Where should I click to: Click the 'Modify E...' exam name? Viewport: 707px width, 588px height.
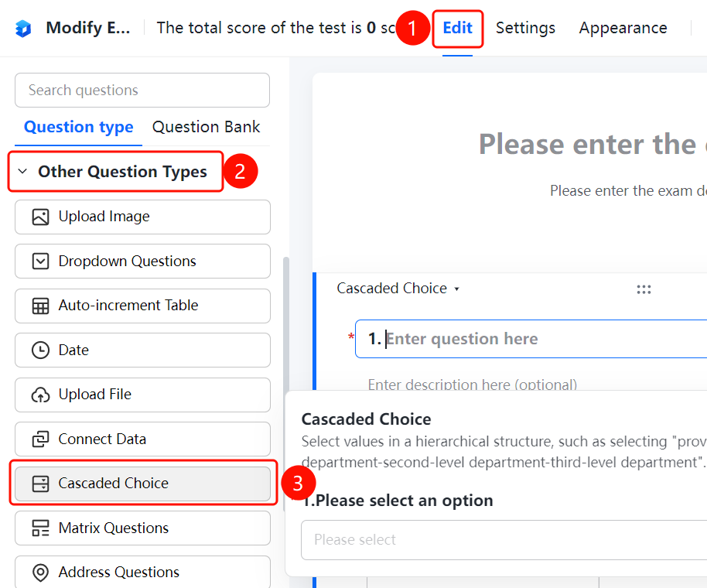[88, 28]
